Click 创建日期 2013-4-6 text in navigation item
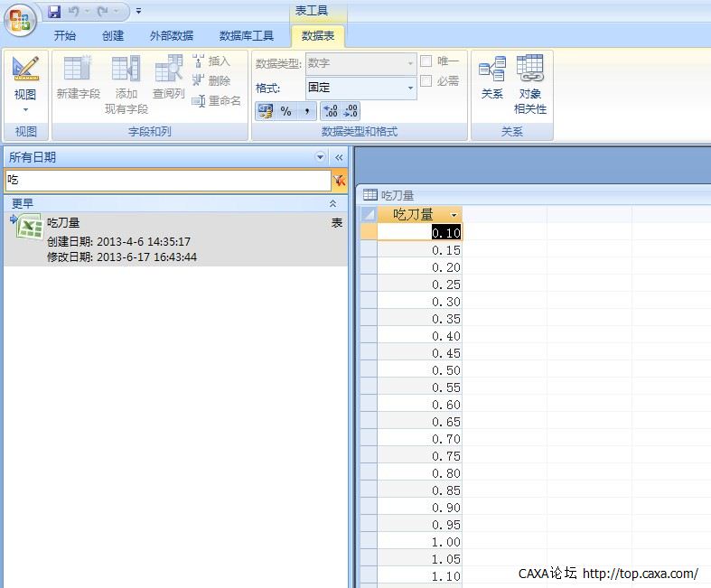 click(119, 242)
